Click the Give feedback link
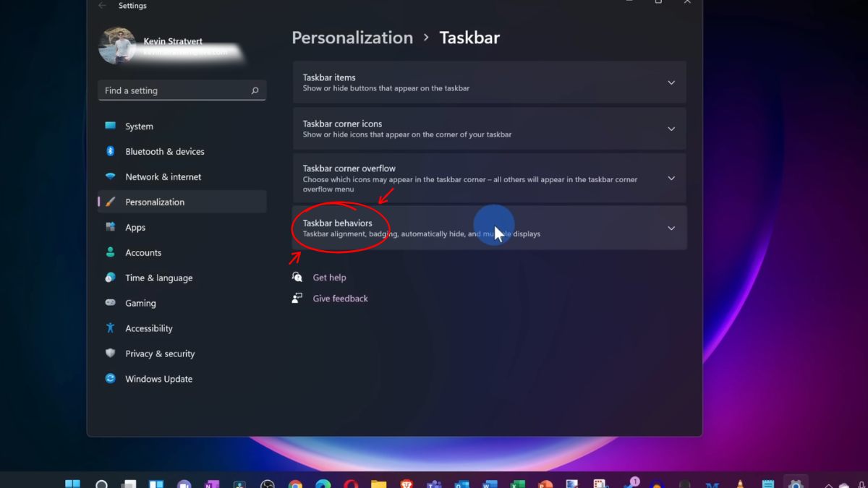This screenshot has width=868, height=488. (340, 299)
